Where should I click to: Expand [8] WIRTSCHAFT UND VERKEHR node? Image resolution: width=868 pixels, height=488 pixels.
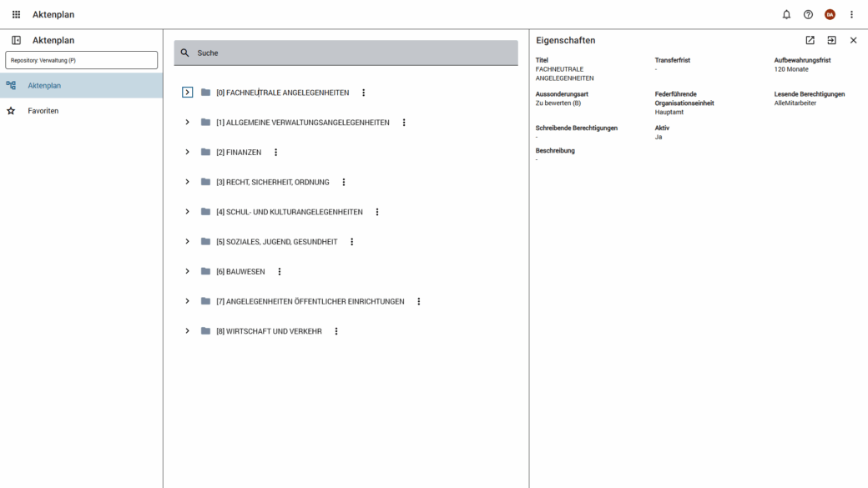coord(187,331)
